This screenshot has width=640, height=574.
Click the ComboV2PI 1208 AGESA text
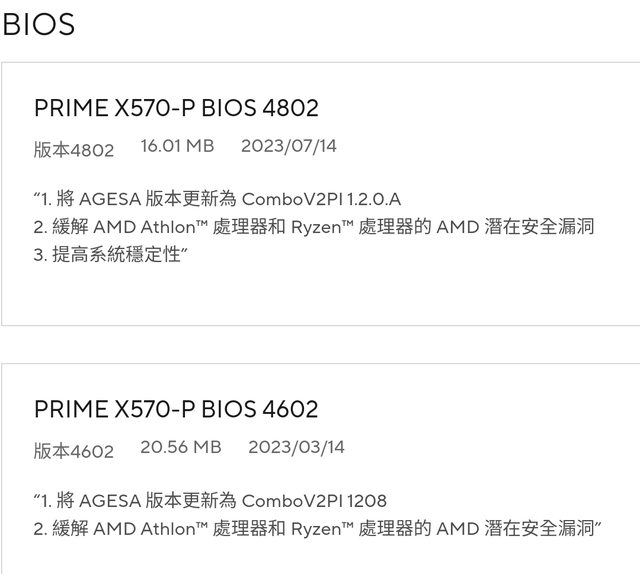tap(314, 500)
